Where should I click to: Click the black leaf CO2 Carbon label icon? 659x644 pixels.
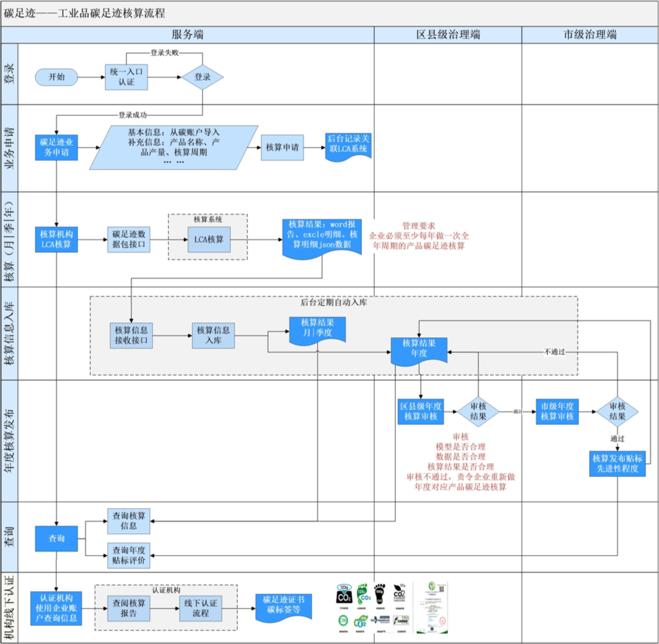coord(400,594)
